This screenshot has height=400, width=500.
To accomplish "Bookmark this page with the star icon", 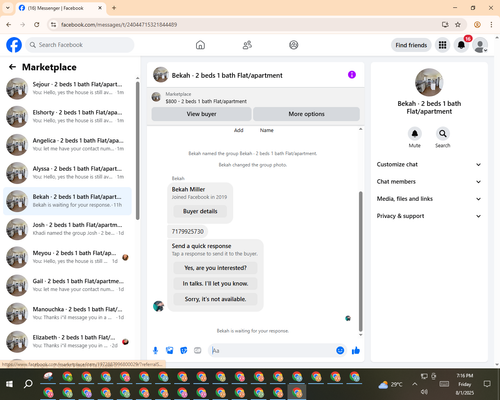I will pos(458,25).
